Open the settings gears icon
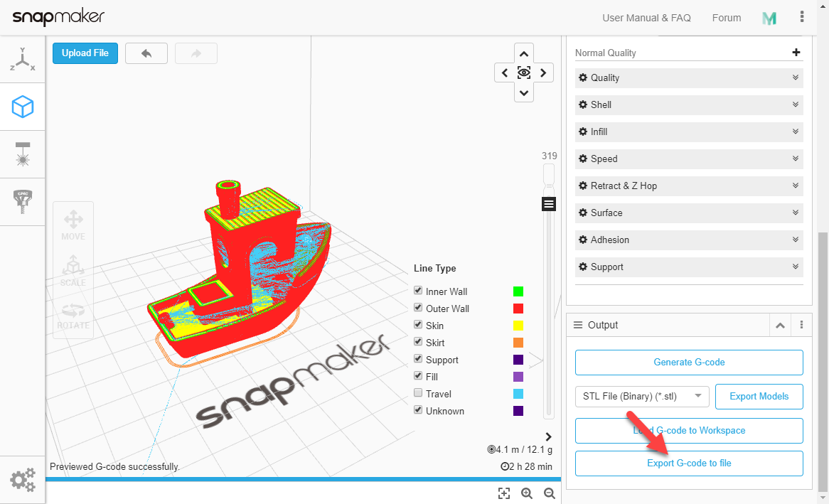The image size is (829, 504). [x=22, y=480]
